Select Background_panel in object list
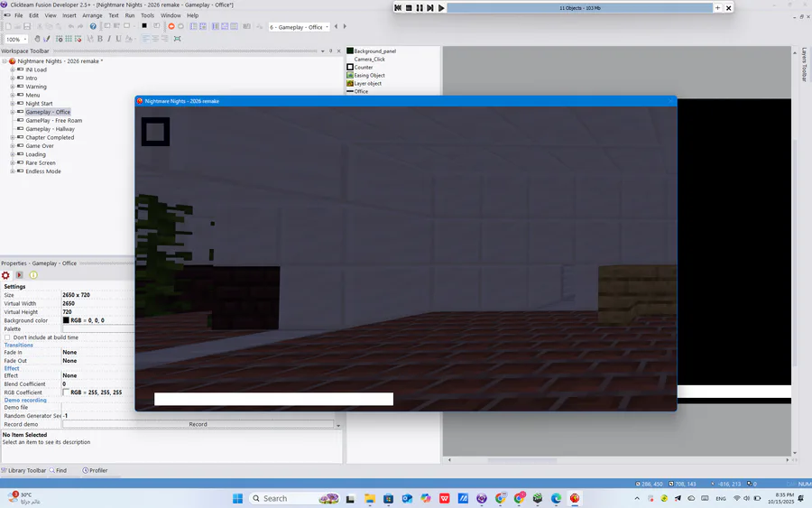 (375, 51)
